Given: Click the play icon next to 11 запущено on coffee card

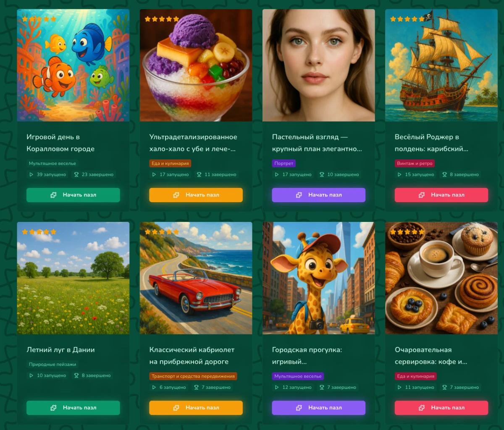Looking at the screenshot, I should [399, 387].
